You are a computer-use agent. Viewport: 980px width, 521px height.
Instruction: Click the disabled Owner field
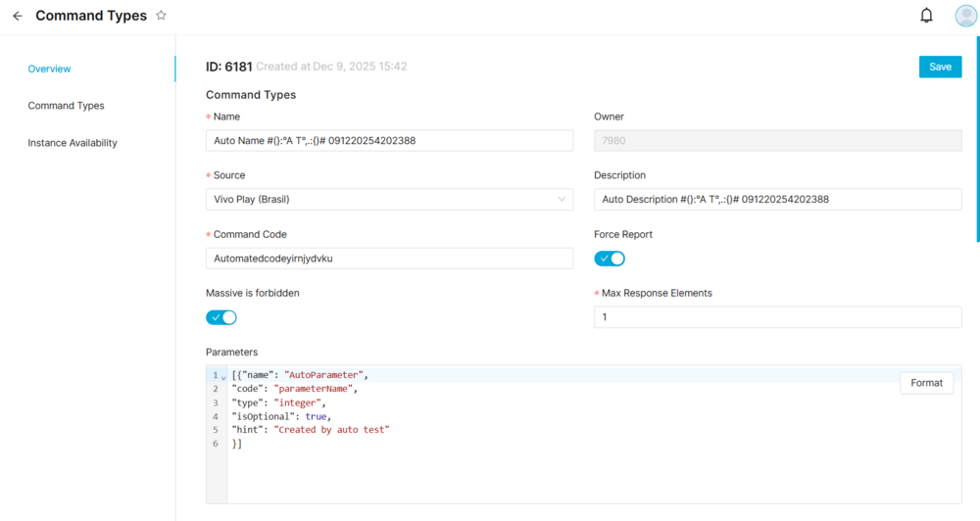[777, 140]
